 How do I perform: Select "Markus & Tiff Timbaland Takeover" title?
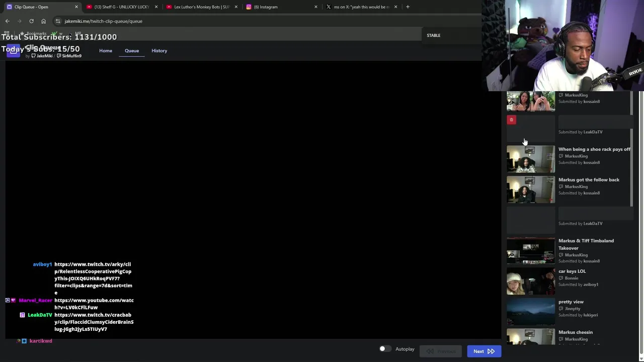[586, 244]
